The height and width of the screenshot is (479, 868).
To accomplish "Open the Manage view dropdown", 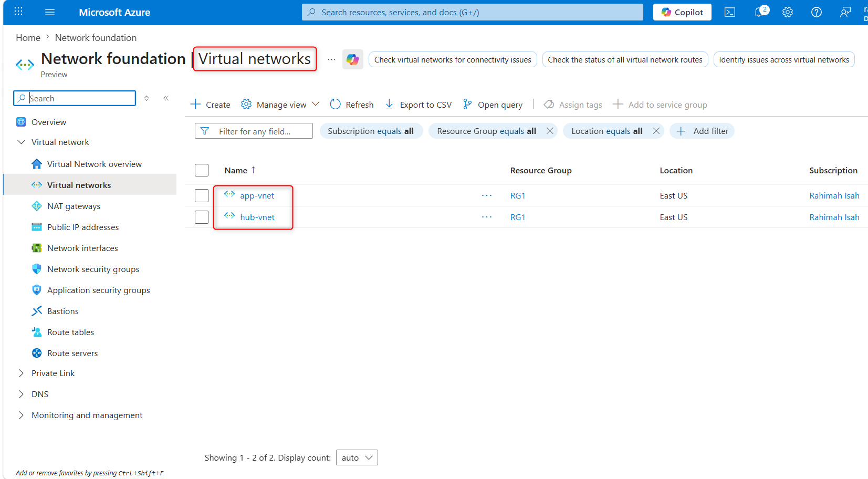I will 280,105.
